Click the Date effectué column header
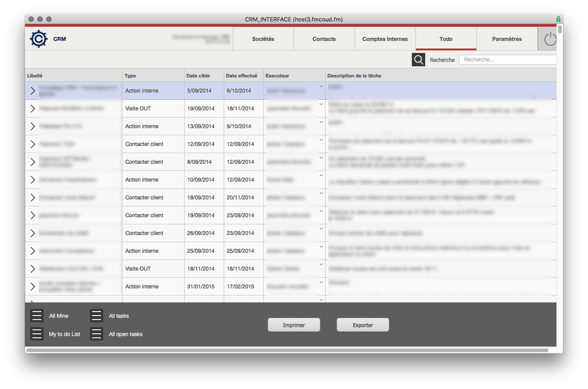This screenshot has height=389, width=588. tap(244, 76)
